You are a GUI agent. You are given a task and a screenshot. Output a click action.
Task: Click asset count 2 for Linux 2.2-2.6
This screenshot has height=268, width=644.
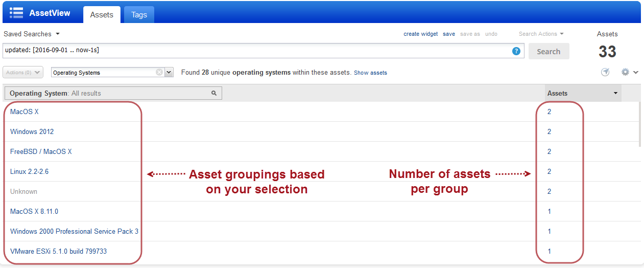click(x=550, y=171)
